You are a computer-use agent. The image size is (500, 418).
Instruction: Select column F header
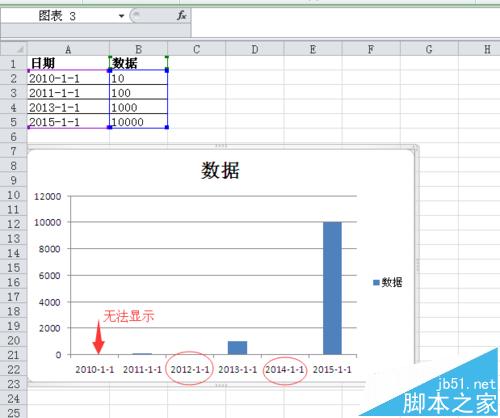tap(371, 49)
